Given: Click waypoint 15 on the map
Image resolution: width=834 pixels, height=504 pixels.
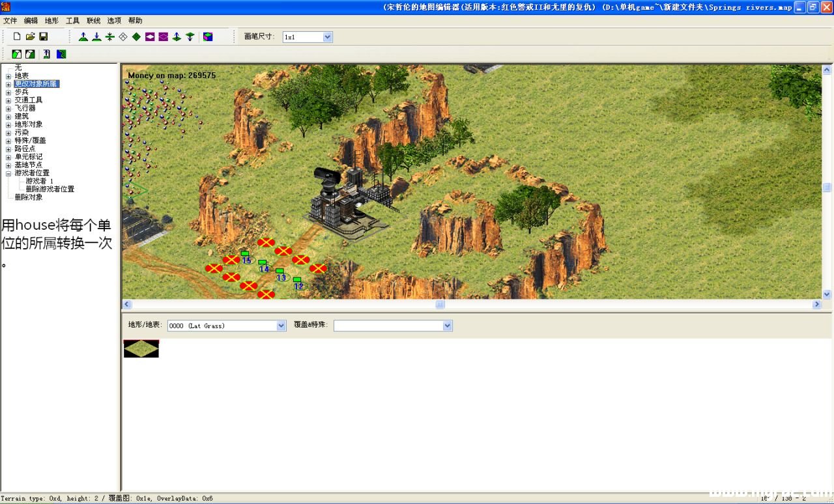Looking at the screenshot, I should pyautogui.click(x=246, y=258).
